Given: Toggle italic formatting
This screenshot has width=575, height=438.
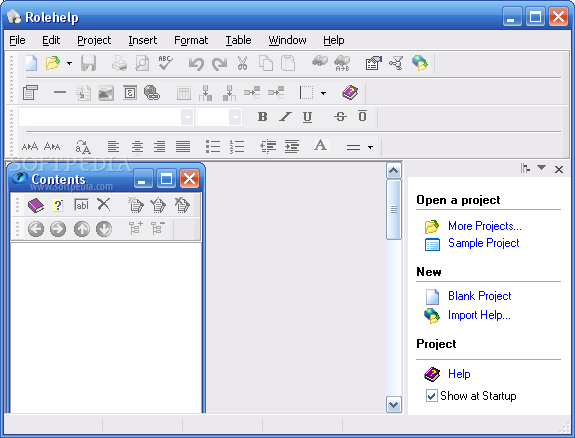Looking at the screenshot, I should (285, 117).
